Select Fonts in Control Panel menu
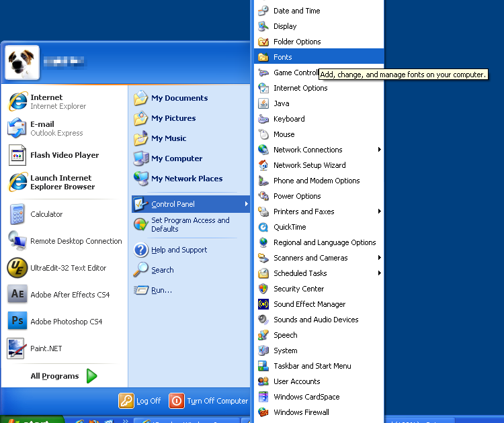Viewport: 504px width, 423px height. coord(319,57)
